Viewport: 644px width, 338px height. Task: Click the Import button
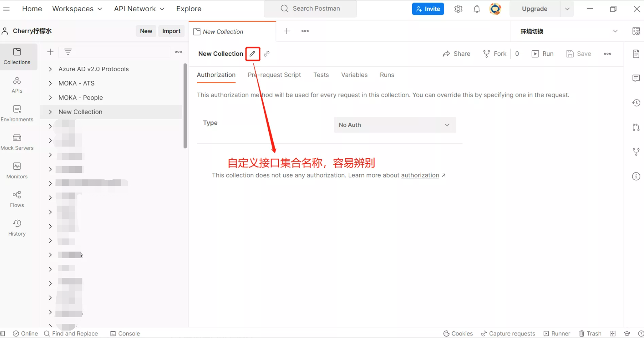click(x=171, y=31)
